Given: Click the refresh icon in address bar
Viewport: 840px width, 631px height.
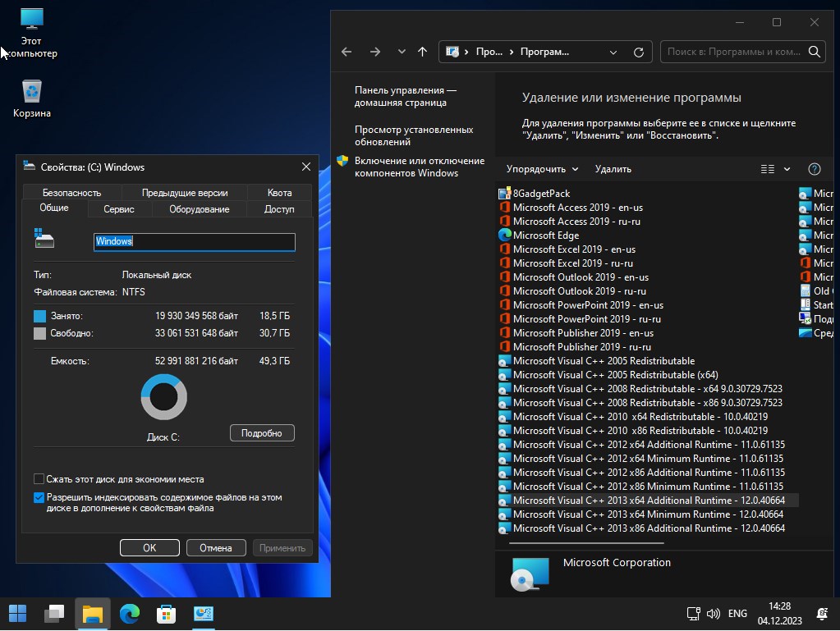Looking at the screenshot, I should (638, 52).
